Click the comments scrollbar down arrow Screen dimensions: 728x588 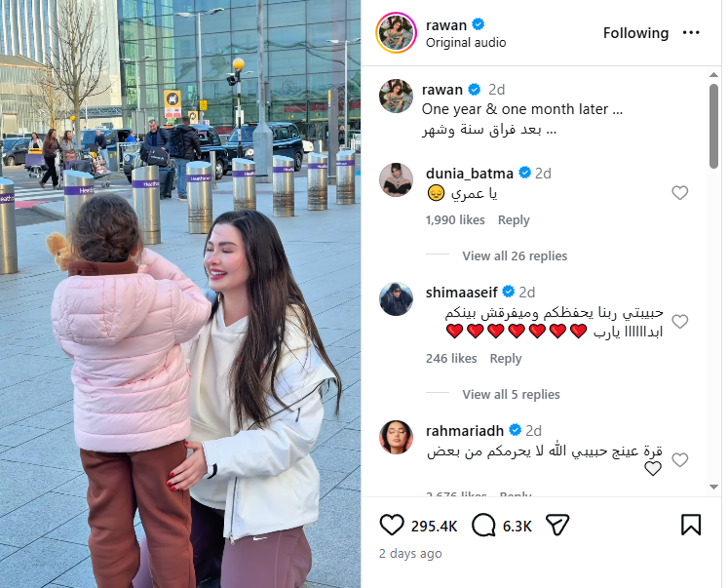pos(714,488)
